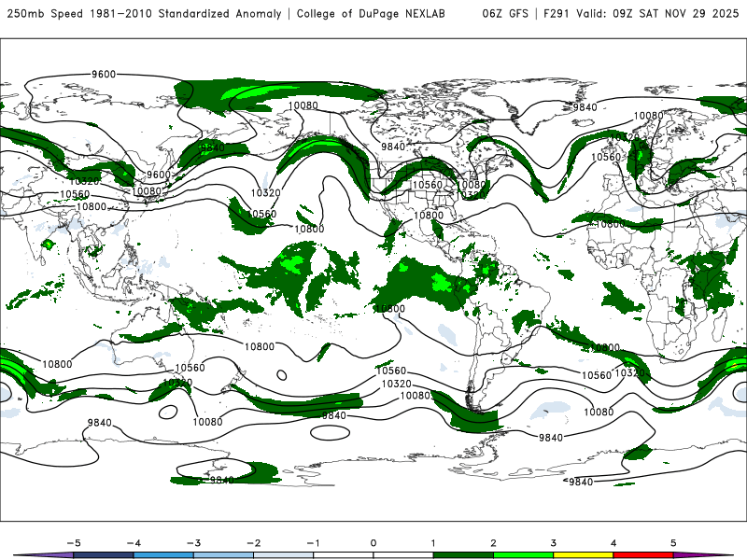Click the '3' colorbar tick label
Image resolution: width=747 pixels, height=560 pixels.
[553, 543]
